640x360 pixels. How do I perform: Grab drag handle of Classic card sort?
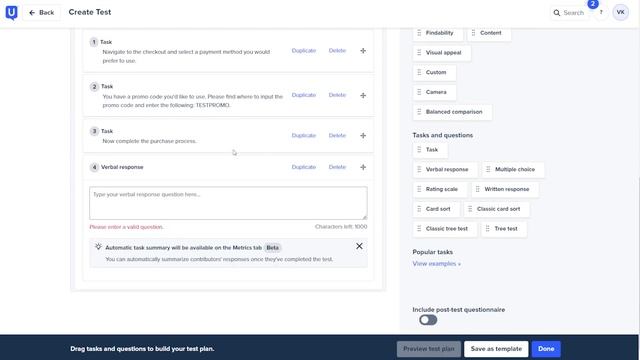(x=470, y=209)
